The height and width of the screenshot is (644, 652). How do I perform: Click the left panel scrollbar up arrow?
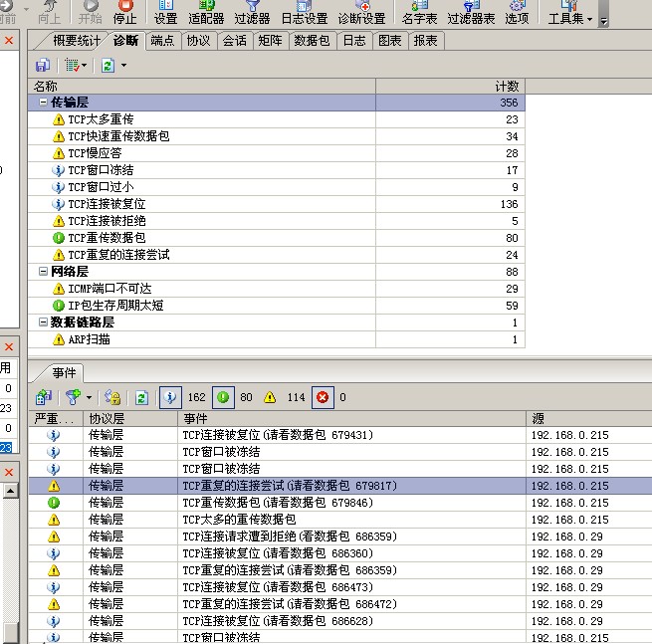(x=10, y=491)
